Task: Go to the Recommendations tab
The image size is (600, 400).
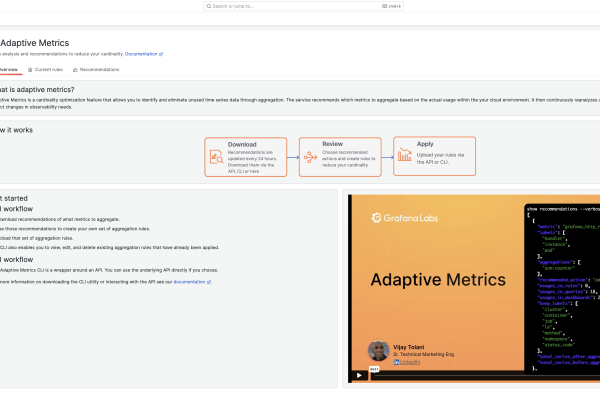Action: tap(99, 70)
